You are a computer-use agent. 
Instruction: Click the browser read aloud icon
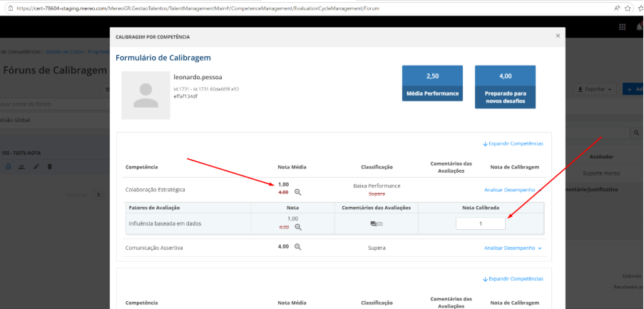point(617,9)
